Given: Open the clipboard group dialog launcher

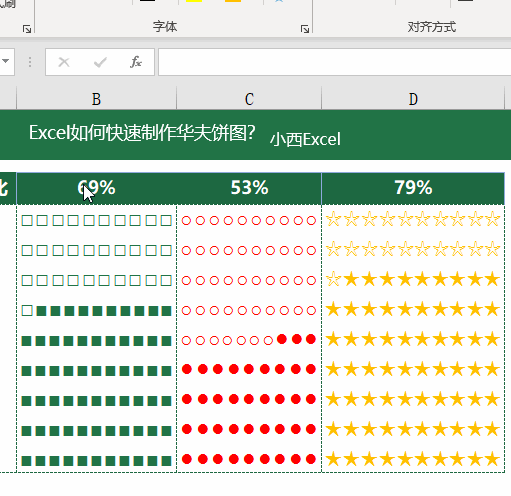Looking at the screenshot, I should click(x=27, y=29).
